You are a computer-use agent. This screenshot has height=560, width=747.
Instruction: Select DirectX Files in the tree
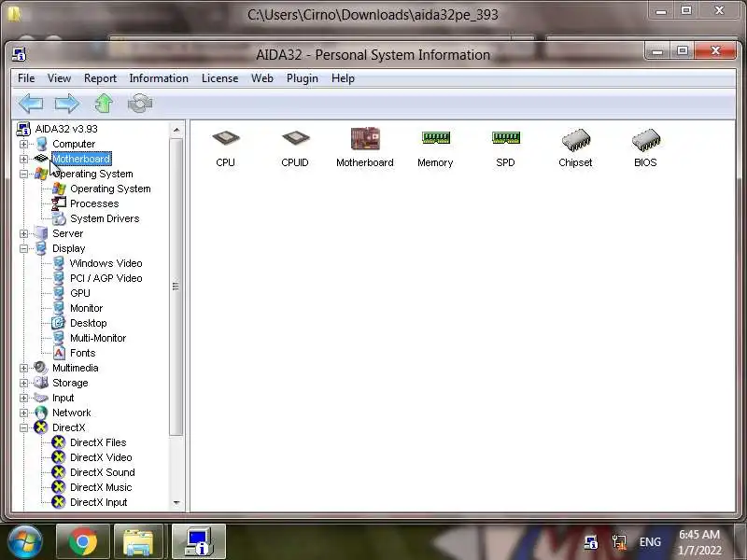click(98, 442)
